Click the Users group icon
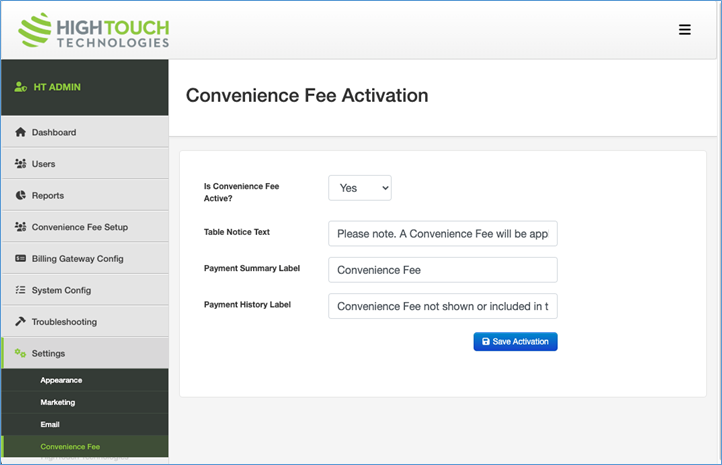The width and height of the screenshot is (722, 465). point(20,164)
